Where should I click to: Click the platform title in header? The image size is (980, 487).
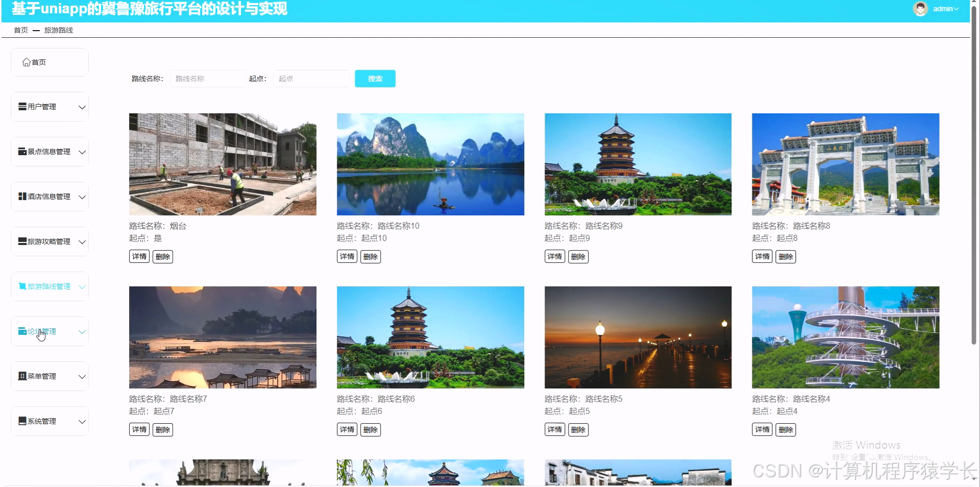tap(150, 9)
